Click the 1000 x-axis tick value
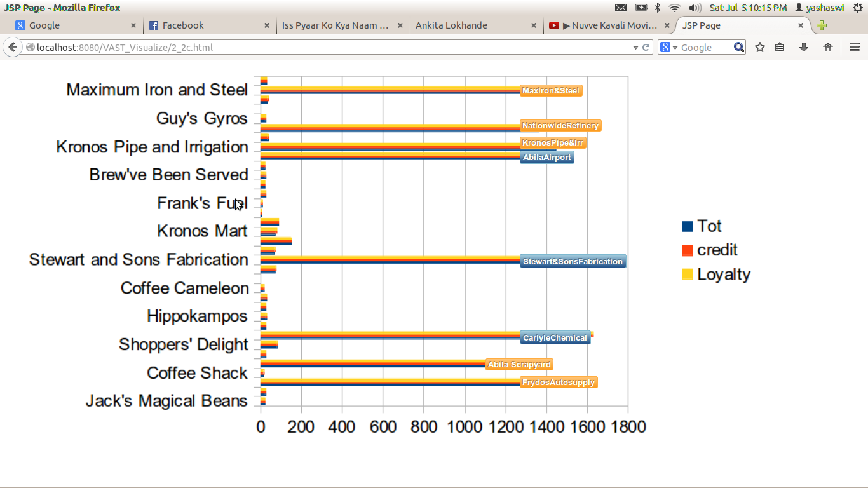Viewport: 868px width, 488px height. click(x=465, y=427)
